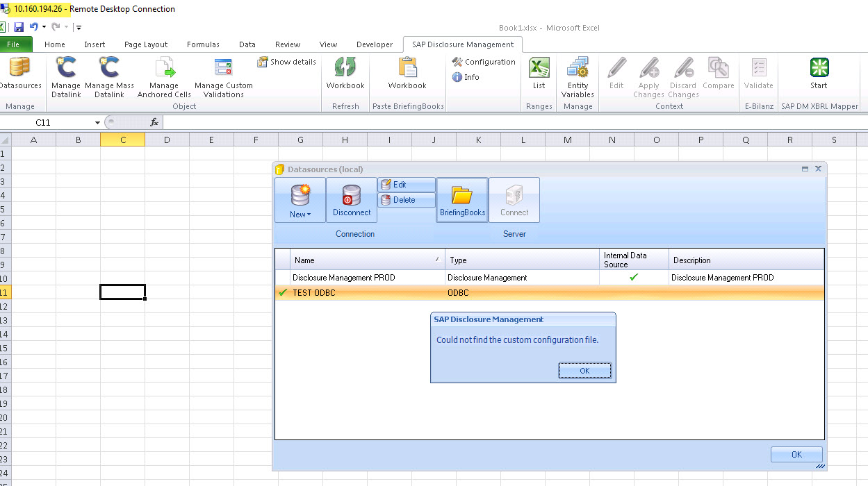Image resolution: width=868 pixels, height=486 pixels.
Task: Refresh the Workbook
Action: (x=345, y=74)
